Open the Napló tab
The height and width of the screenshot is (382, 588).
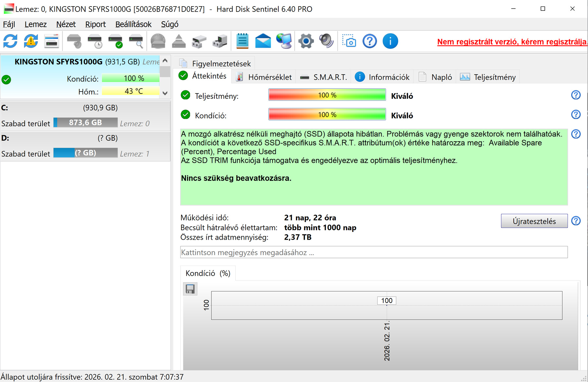(435, 77)
